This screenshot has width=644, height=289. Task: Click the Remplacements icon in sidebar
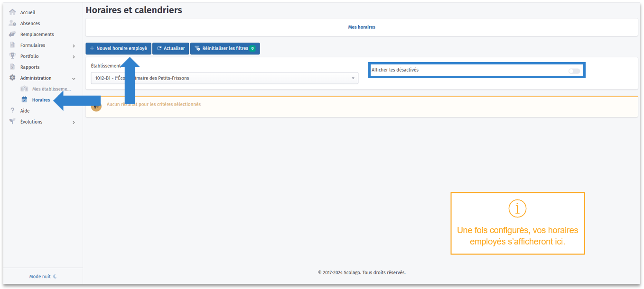[x=12, y=34]
